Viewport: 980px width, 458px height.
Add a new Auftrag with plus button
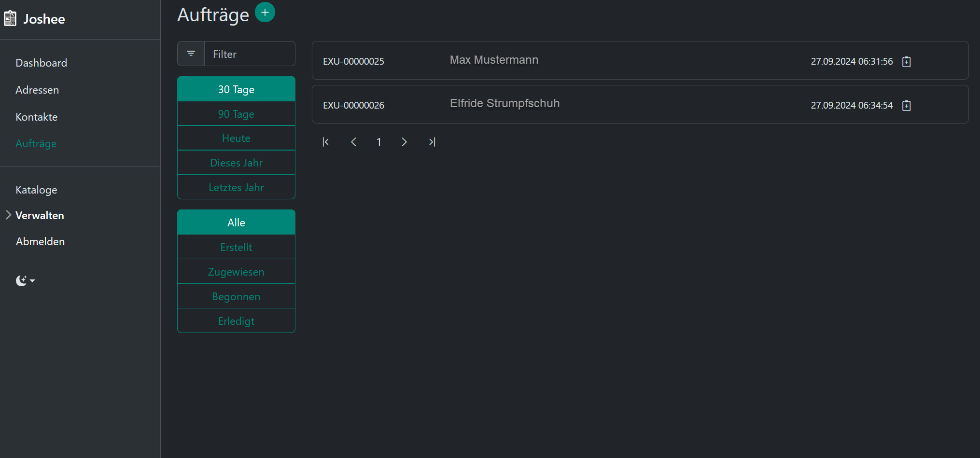point(265,12)
